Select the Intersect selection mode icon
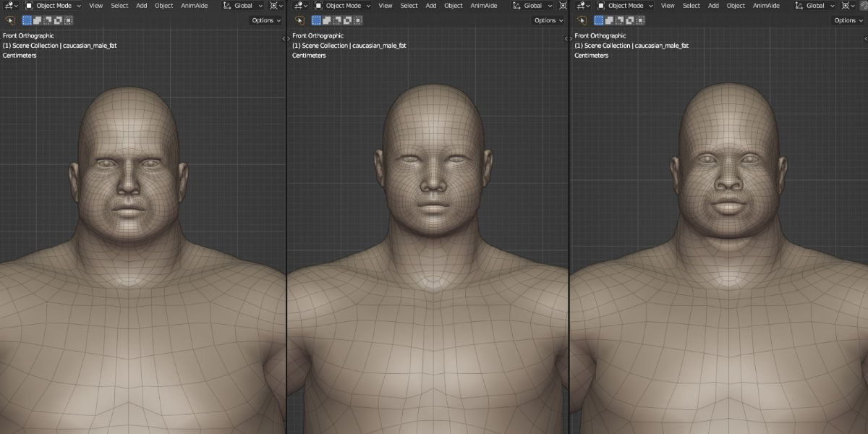Screen dimensions: 868x434 (69, 20)
